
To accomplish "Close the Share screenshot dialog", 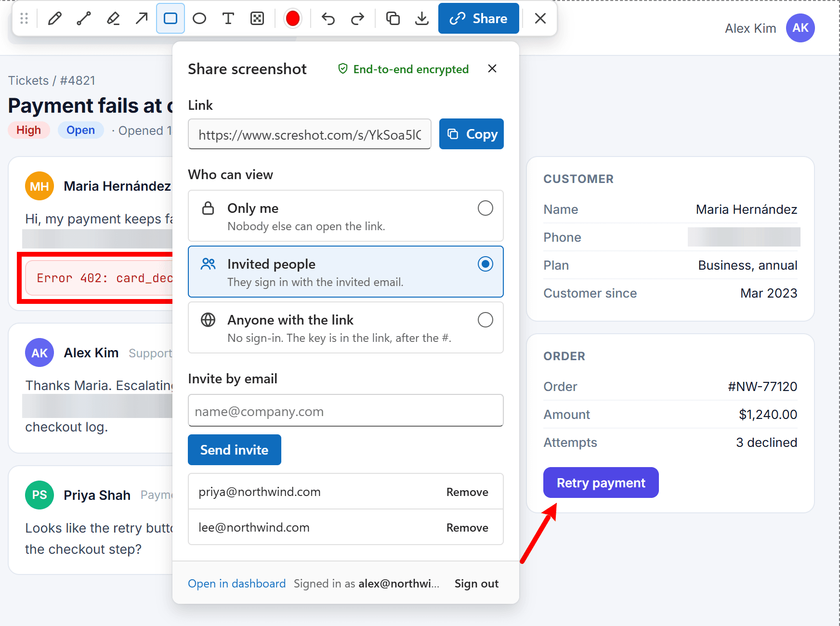I will point(492,68).
